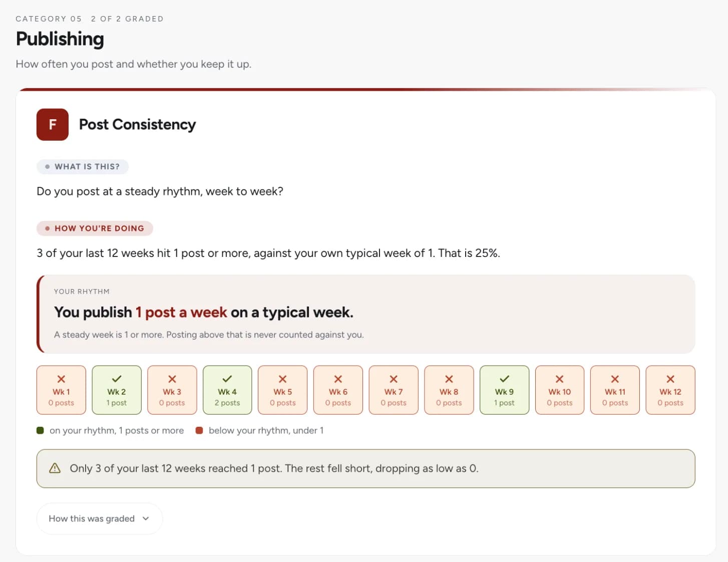Image resolution: width=728 pixels, height=562 pixels.
Task: Click the HOW YOU'RE DOING pill label
Action: [95, 228]
